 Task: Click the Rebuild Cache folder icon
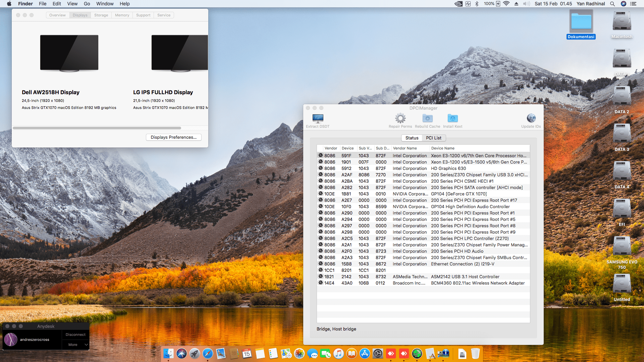[427, 118]
